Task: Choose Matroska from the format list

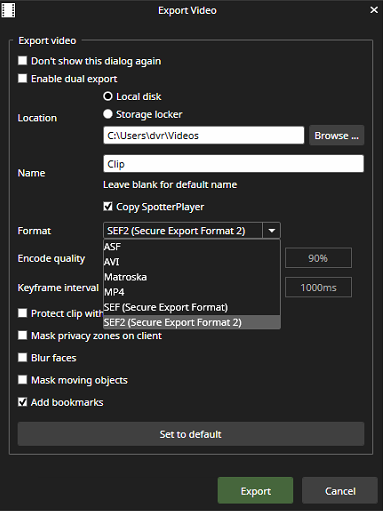Action: 192,277
